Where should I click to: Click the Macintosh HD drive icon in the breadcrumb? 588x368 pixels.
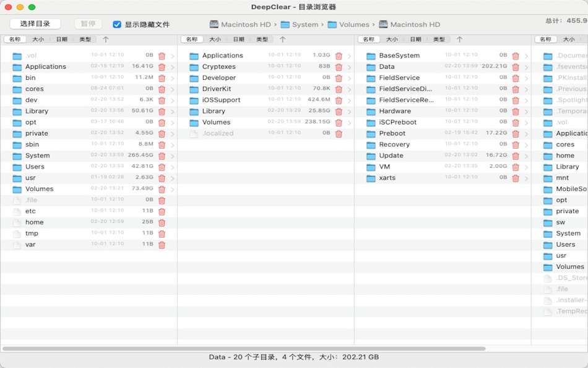[x=213, y=24]
